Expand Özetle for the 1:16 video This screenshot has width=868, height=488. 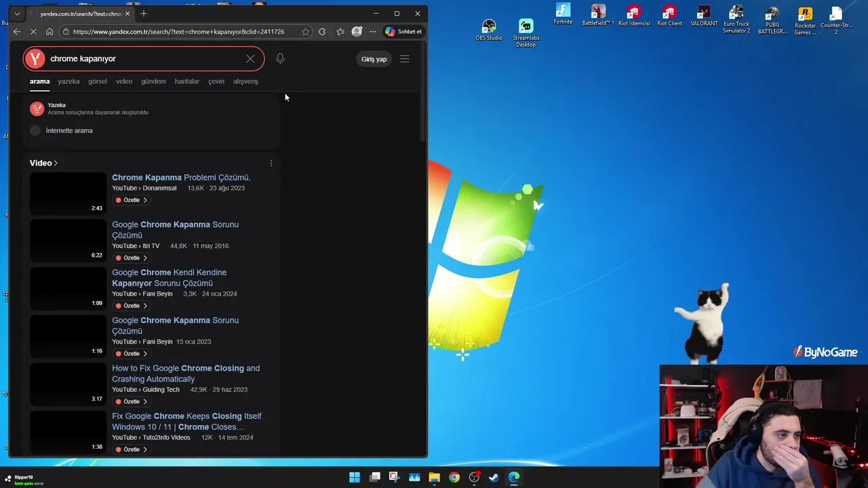[132, 354]
